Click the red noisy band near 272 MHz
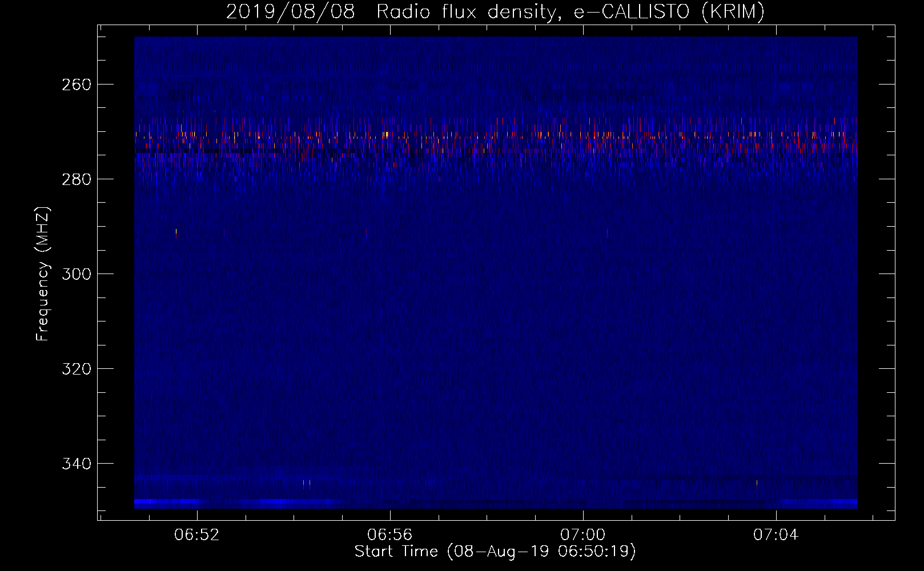 click(496, 137)
